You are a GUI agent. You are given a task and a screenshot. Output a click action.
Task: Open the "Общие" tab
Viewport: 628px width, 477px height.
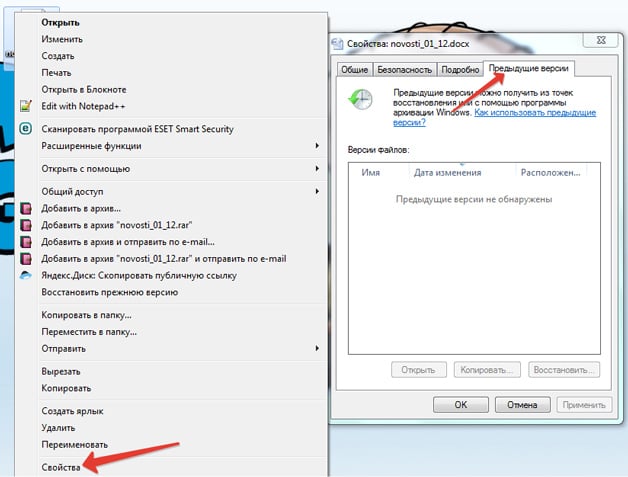tap(354, 69)
